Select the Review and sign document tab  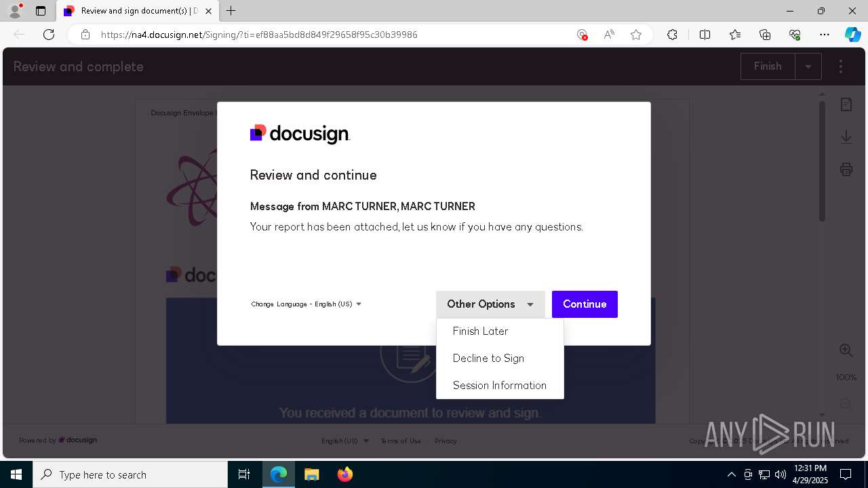click(136, 11)
